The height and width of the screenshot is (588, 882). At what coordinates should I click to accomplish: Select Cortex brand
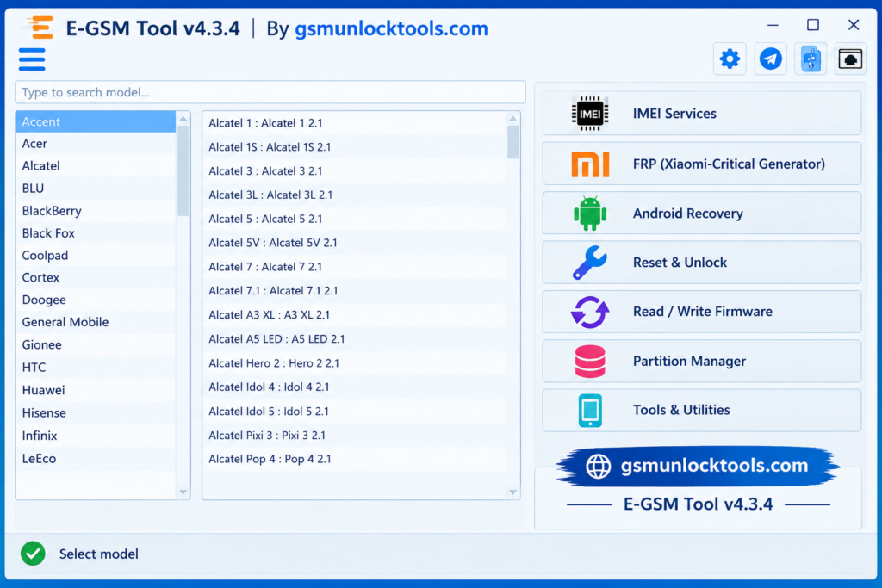(95, 277)
